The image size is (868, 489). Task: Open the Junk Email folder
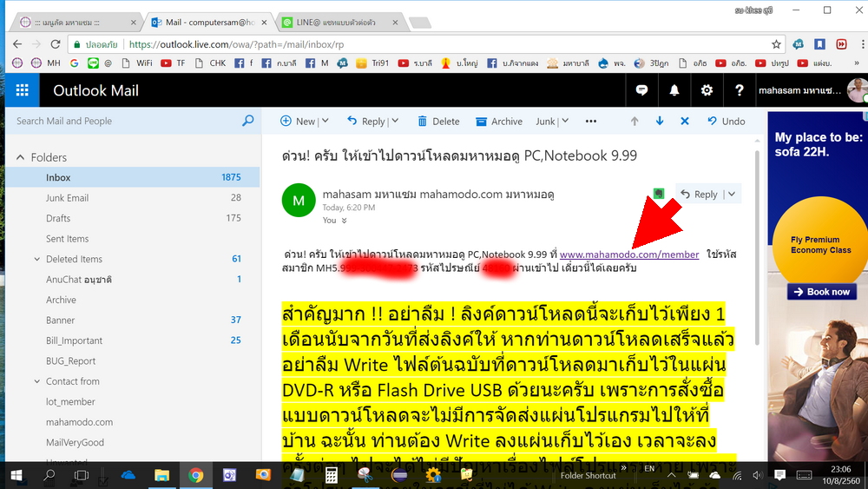(x=132, y=198)
